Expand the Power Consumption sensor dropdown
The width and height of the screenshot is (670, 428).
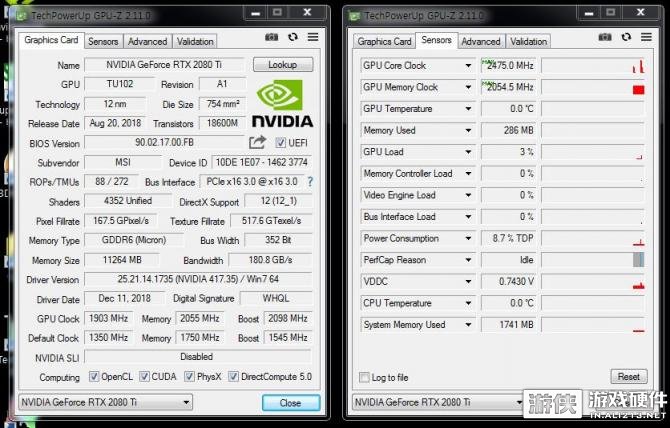click(x=468, y=238)
